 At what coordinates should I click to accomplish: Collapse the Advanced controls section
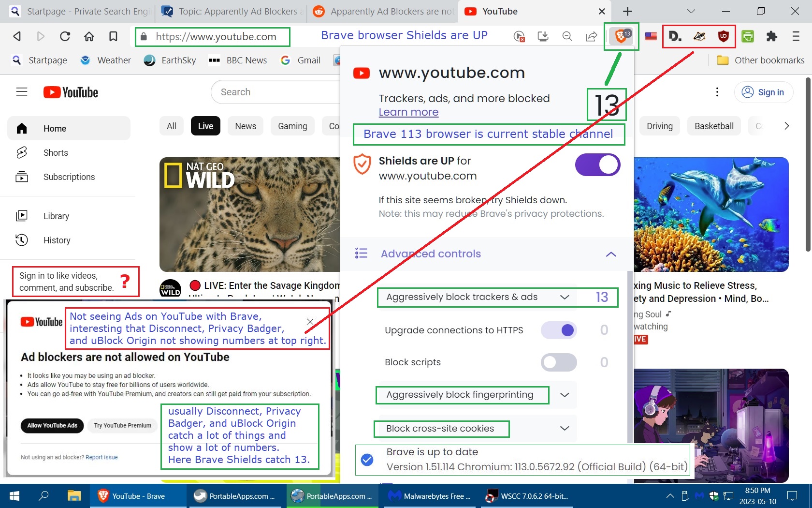[611, 254]
